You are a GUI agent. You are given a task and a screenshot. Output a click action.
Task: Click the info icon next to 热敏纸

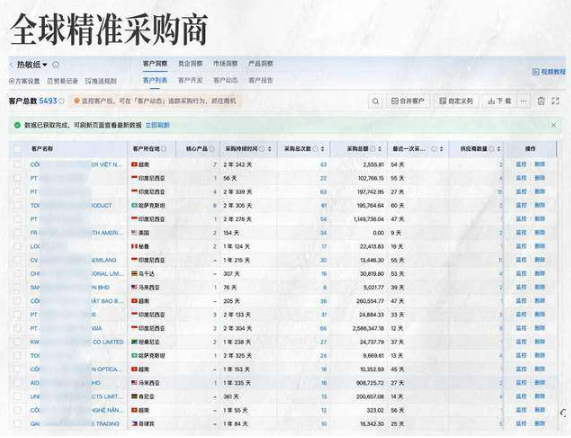tap(56, 65)
